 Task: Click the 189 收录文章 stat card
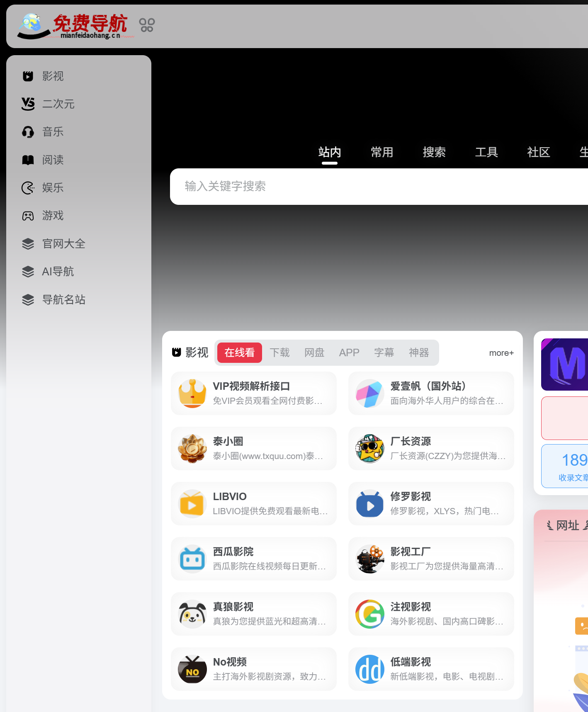click(564, 466)
